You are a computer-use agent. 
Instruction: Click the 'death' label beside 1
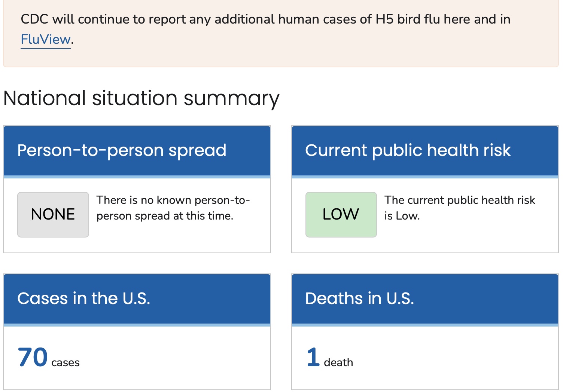point(338,362)
